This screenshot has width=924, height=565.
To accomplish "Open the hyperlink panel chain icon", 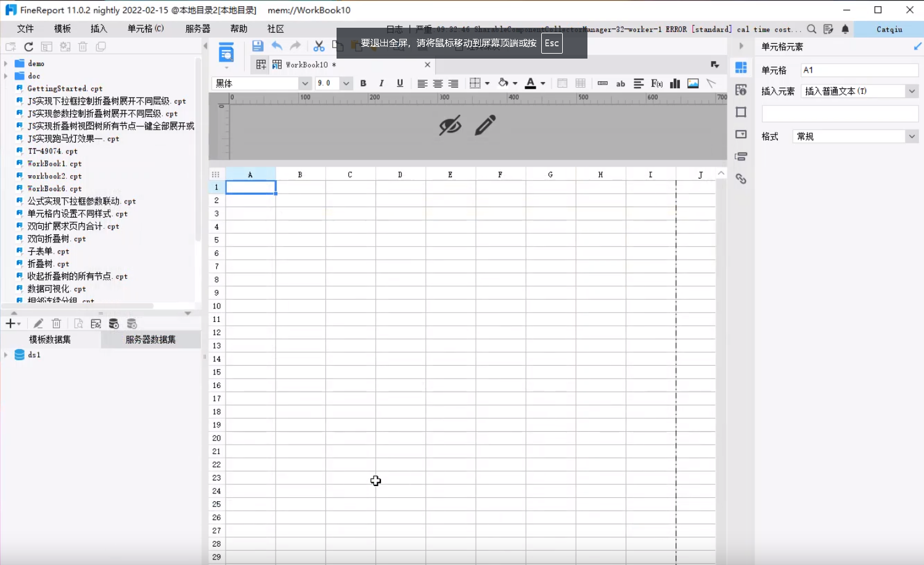I will [741, 179].
